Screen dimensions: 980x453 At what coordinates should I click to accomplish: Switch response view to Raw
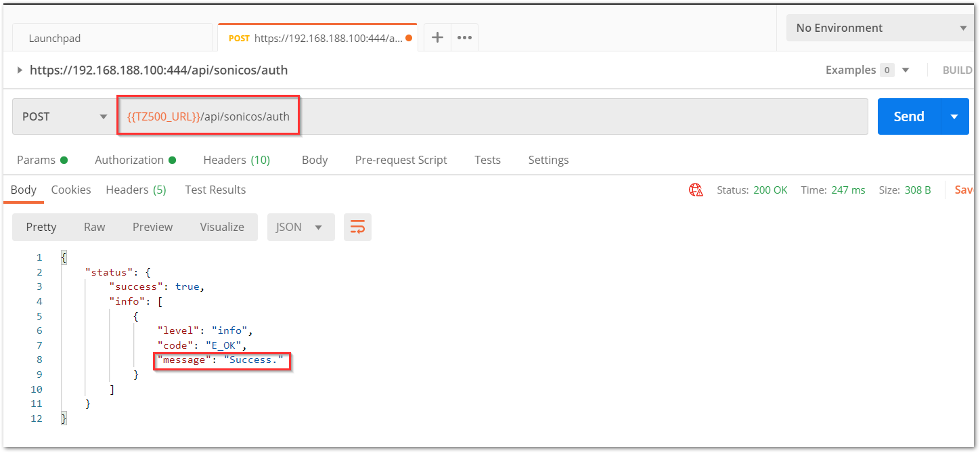94,227
